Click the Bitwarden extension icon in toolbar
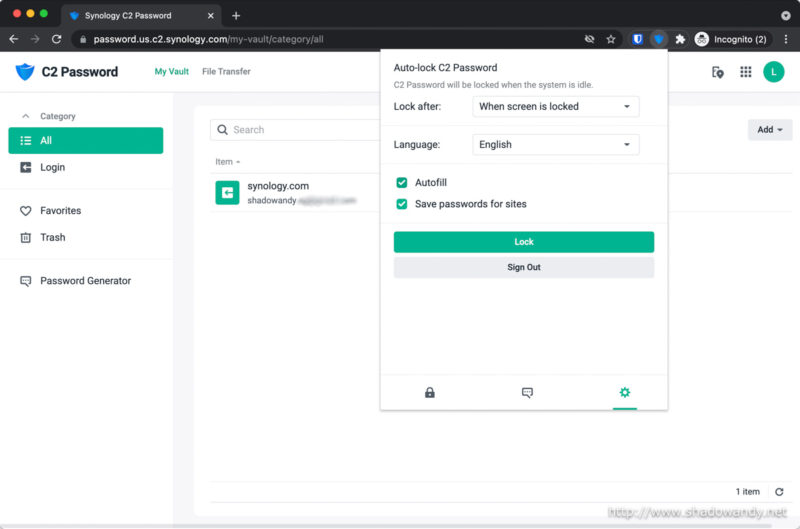Image resolution: width=800 pixels, height=529 pixels. point(637,39)
